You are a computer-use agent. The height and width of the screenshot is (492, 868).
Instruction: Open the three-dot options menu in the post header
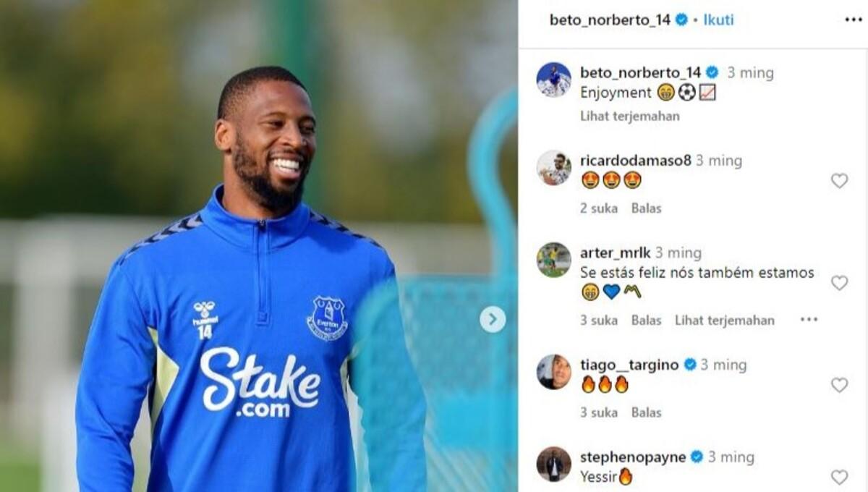(x=853, y=20)
